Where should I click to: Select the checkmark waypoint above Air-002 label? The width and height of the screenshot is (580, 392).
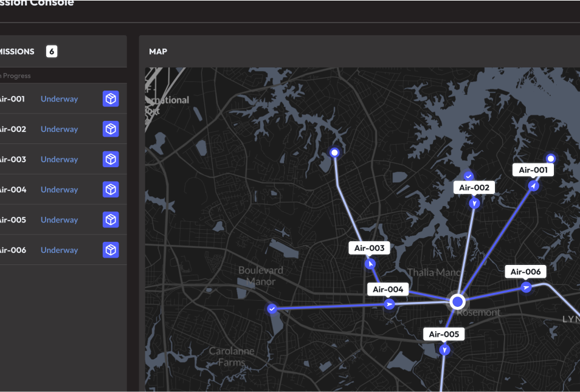pyautogui.click(x=469, y=176)
